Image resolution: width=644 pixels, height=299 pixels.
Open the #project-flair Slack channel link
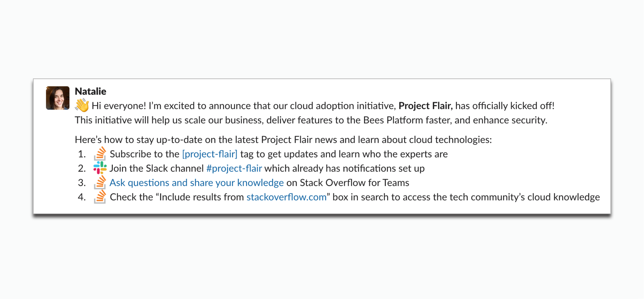234,168
